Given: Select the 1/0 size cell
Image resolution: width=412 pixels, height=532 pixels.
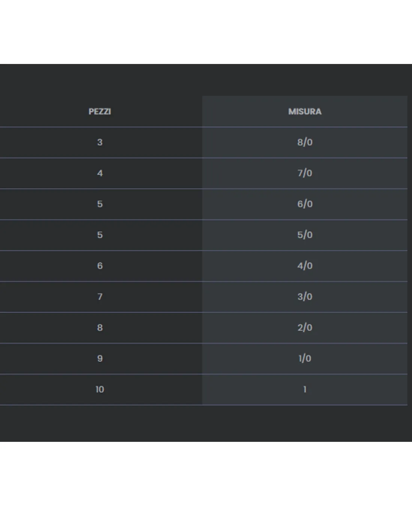Looking at the screenshot, I should click(305, 358).
